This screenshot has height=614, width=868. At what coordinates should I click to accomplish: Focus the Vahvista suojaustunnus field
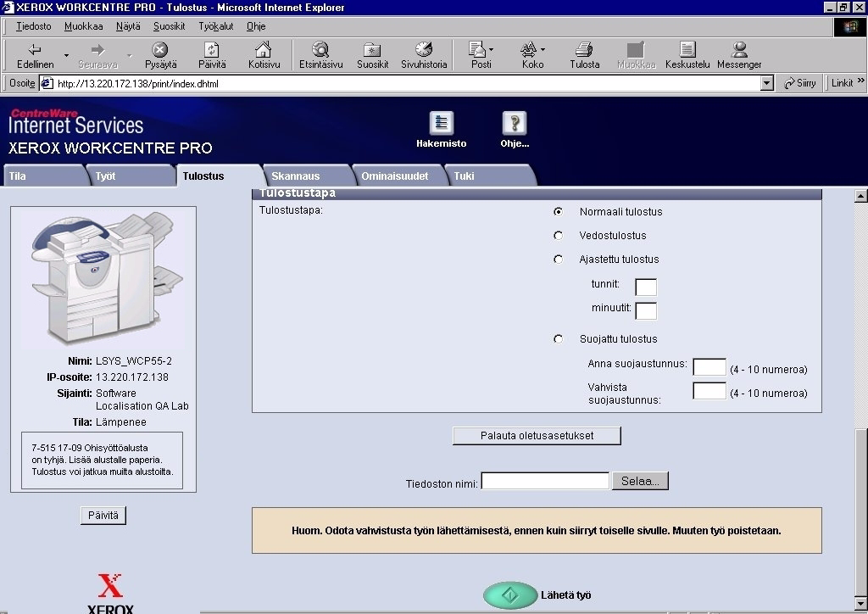pos(709,391)
